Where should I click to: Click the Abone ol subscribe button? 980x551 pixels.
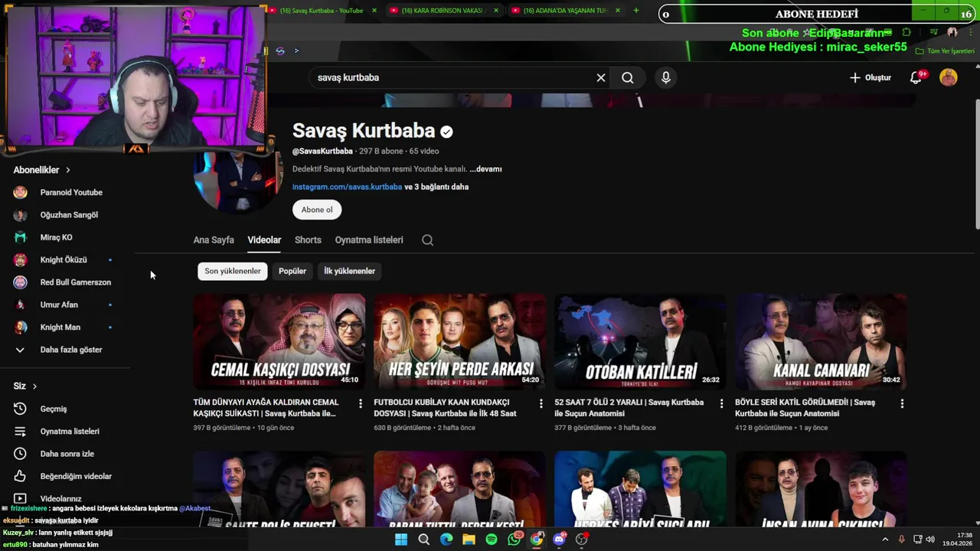point(317,210)
